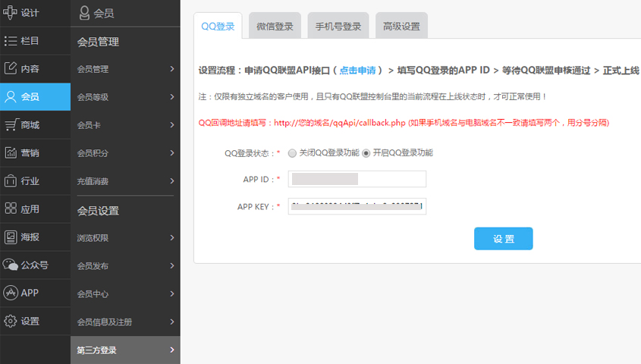
Task: Click the 会员 person icon in sidebar
Action: [x=10, y=97]
